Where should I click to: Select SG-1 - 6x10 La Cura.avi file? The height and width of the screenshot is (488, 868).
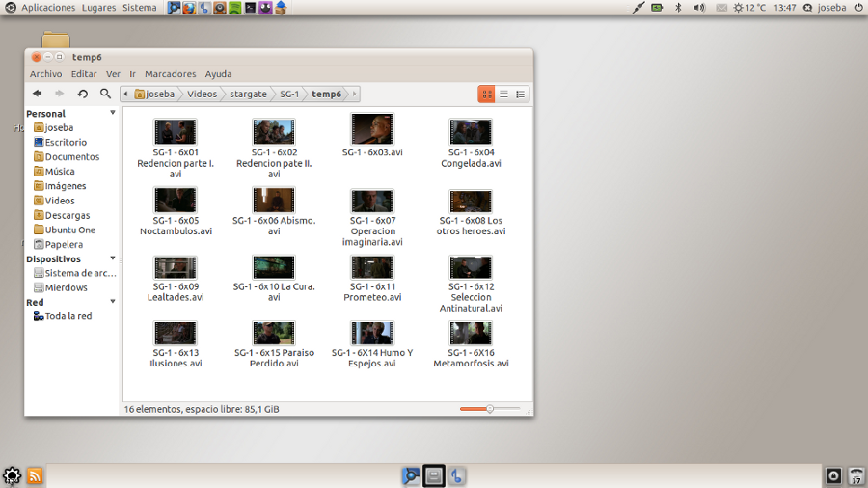click(274, 278)
